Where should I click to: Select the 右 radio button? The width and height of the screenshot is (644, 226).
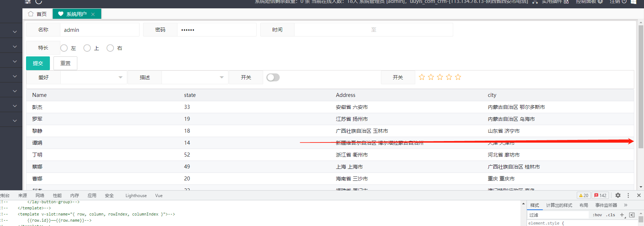(x=110, y=48)
